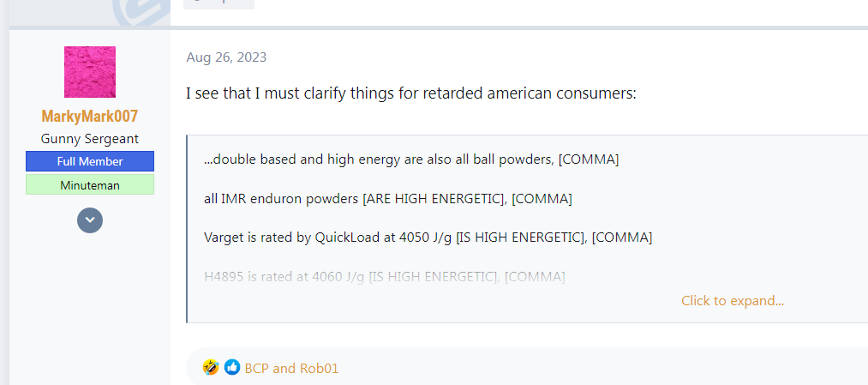This screenshot has height=385, width=868.
Task: Click the partially visible gray button at top
Action: click(218, 4)
